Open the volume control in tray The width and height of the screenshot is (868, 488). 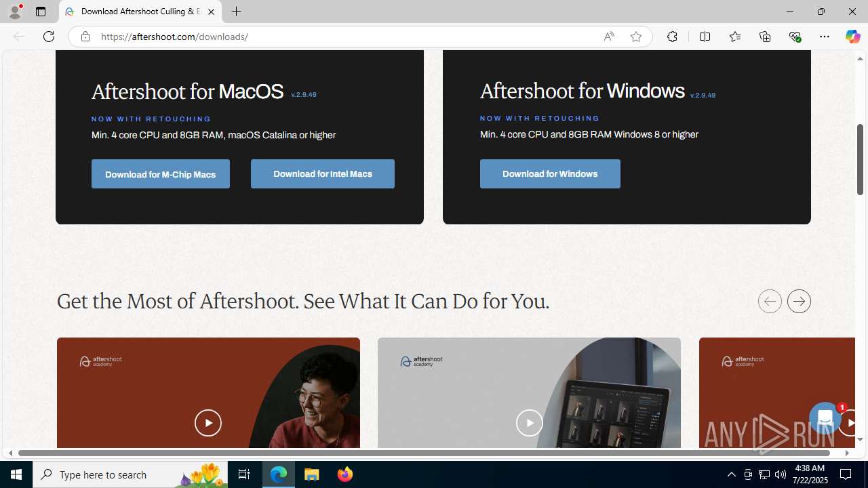[781, 474]
